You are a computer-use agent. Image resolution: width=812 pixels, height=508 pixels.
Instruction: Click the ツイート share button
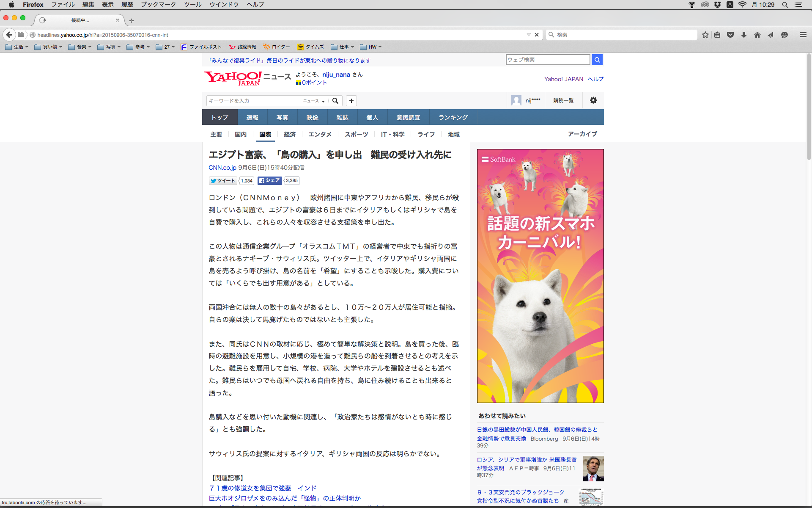click(x=223, y=181)
